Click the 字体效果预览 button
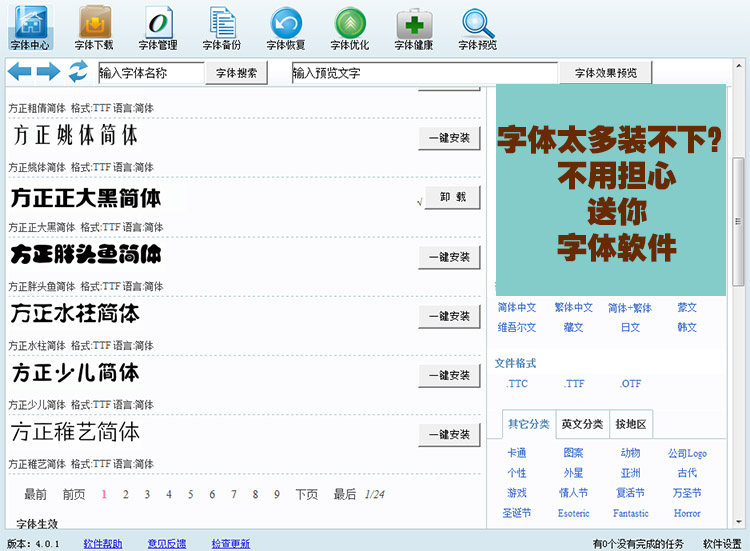This screenshot has width=750, height=551. click(x=606, y=73)
